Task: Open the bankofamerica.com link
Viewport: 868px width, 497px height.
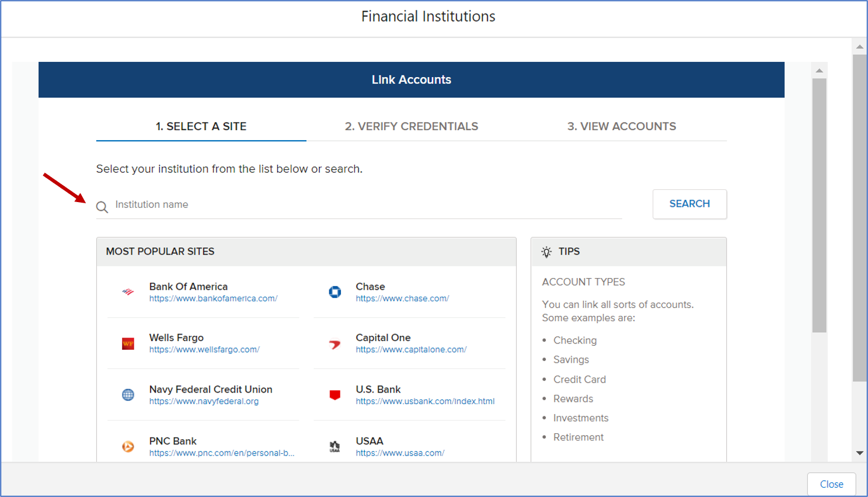Action: coord(213,298)
